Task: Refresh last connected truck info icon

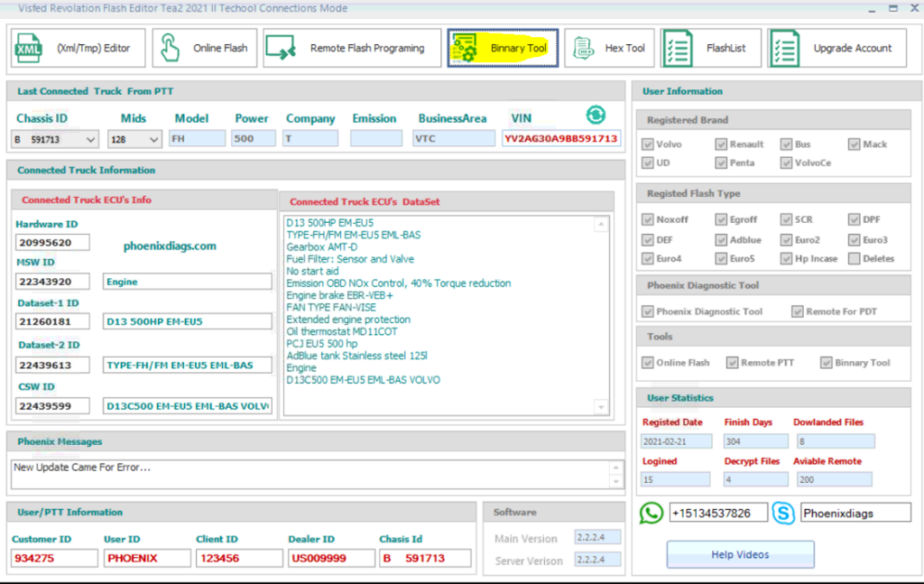Action: coord(596,115)
